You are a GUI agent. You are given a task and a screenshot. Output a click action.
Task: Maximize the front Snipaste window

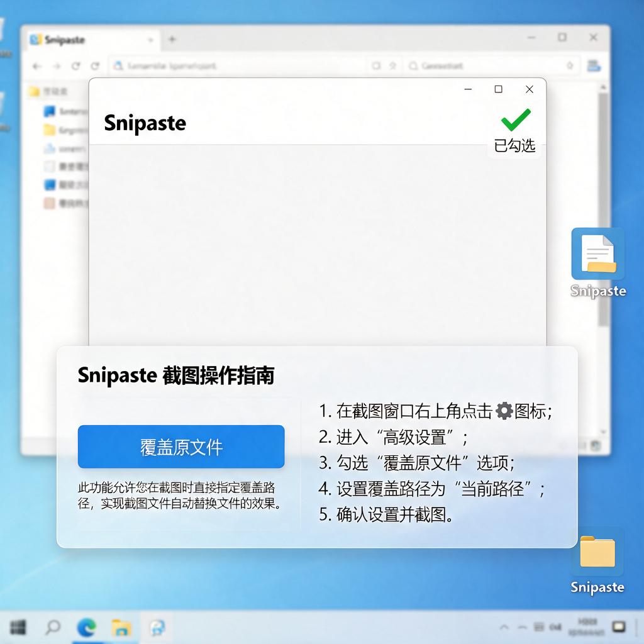coord(498,89)
